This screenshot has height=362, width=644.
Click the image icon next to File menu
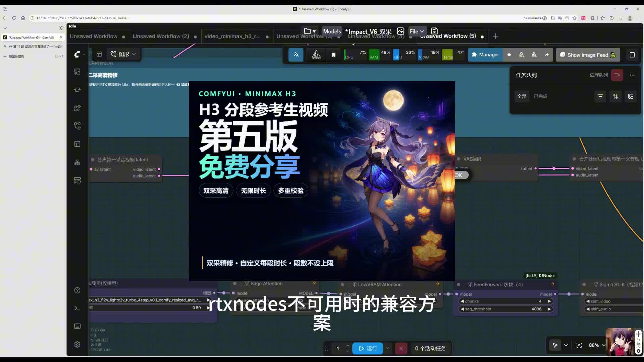[400, 31]
